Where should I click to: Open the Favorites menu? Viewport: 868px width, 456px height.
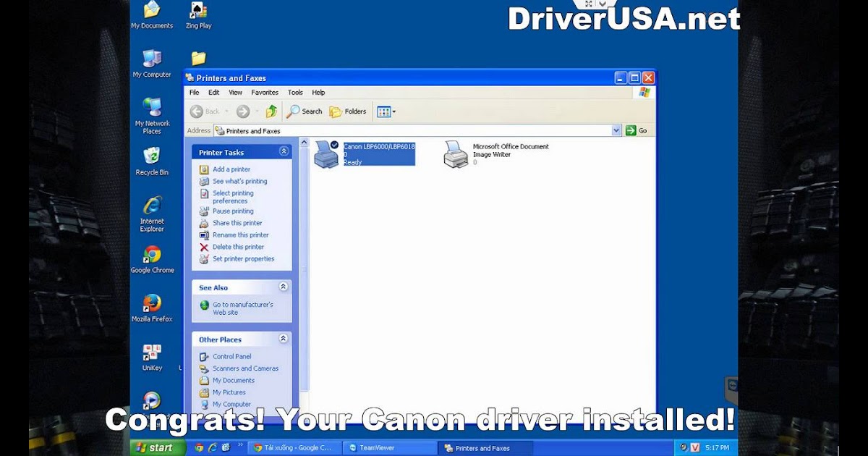point(265,93)
